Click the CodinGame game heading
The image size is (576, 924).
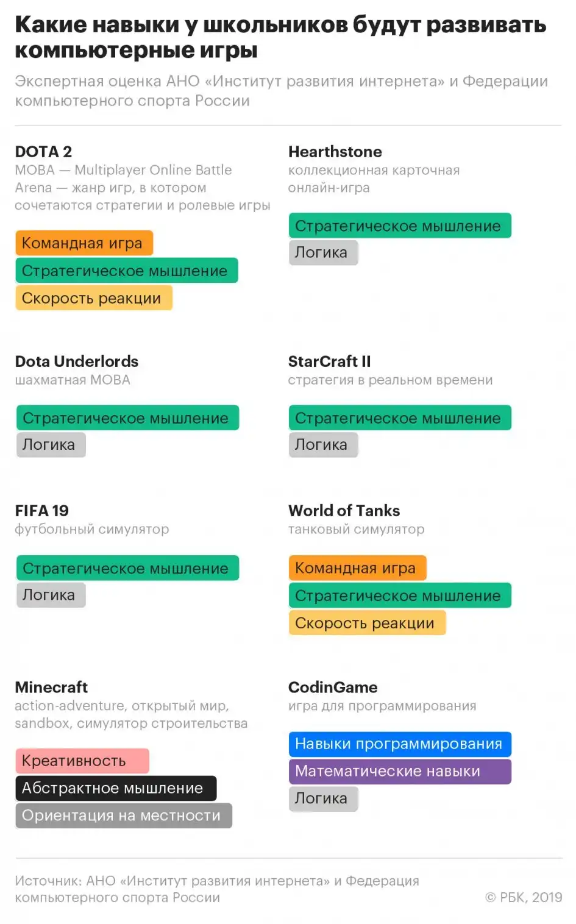[333, 687]
